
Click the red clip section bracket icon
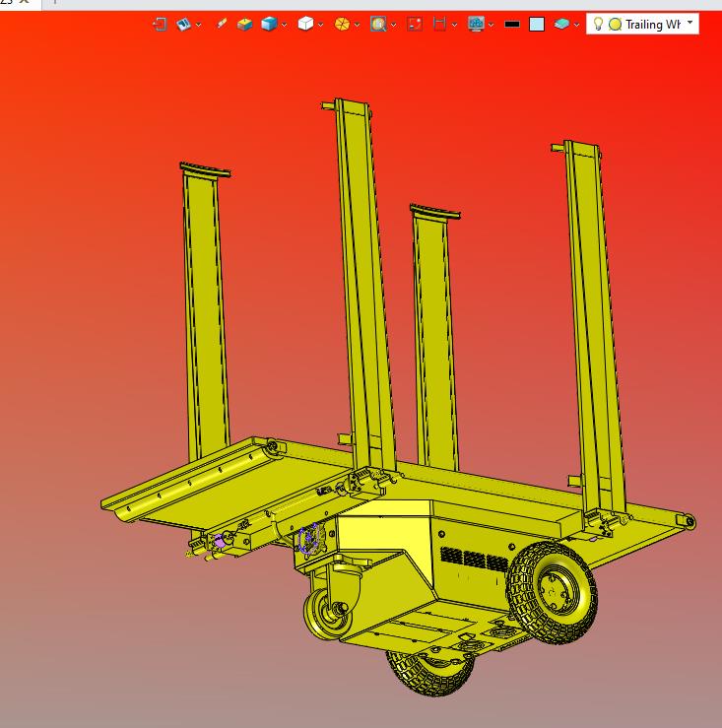[x=439, y=24]
